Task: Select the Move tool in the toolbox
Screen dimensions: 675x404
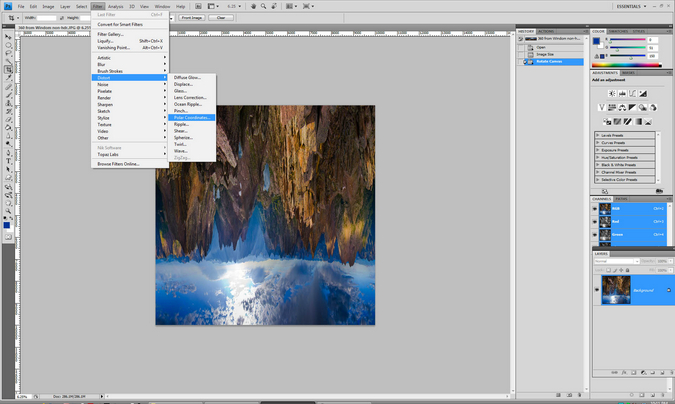Action: [9, 36]
